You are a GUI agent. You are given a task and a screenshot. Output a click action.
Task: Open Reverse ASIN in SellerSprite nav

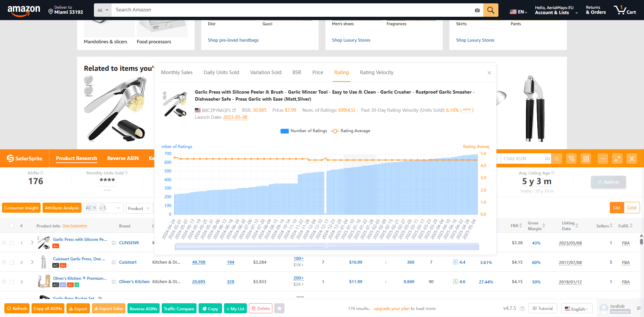pos(123,158)
